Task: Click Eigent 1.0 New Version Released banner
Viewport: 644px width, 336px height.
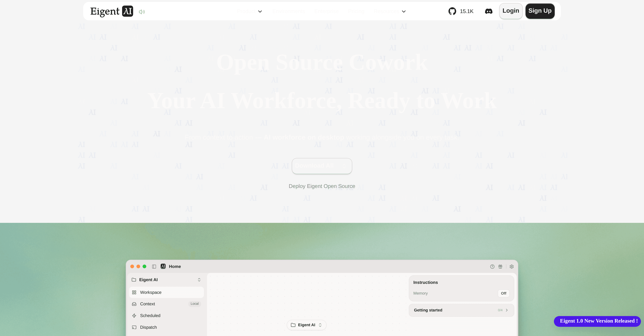Action: tap(597, 321)
